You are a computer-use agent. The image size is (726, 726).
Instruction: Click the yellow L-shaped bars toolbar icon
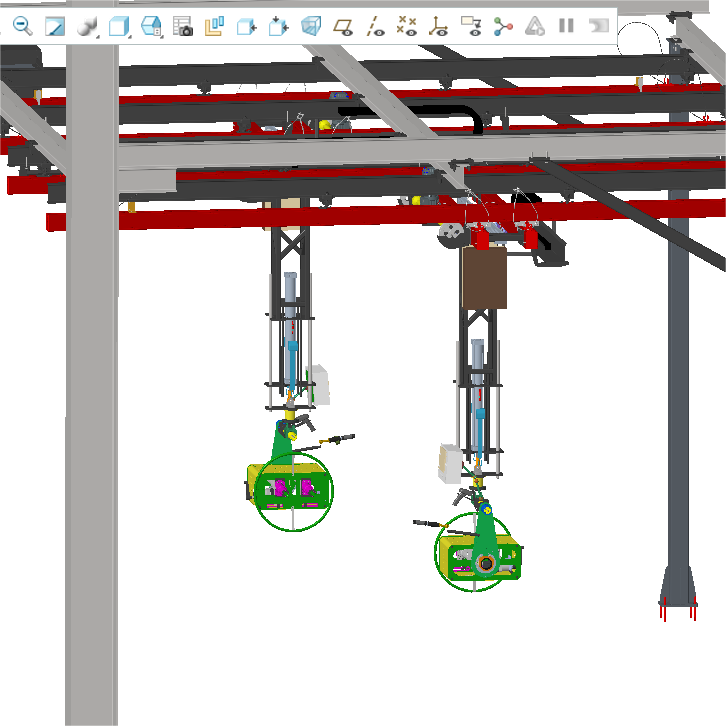point(214,27)
